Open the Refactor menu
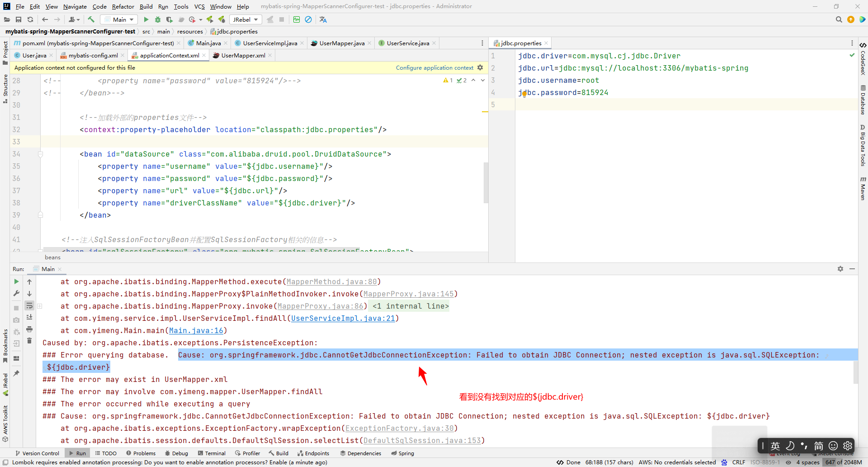Image resolution: width=868 pixels, height=467 pixels. click(x=123, y=6)
